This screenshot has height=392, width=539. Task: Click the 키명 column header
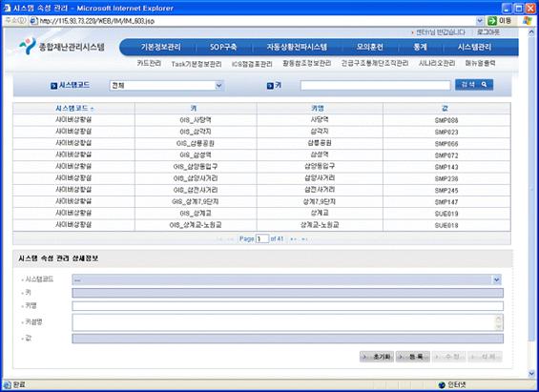[x=320, y=108]
